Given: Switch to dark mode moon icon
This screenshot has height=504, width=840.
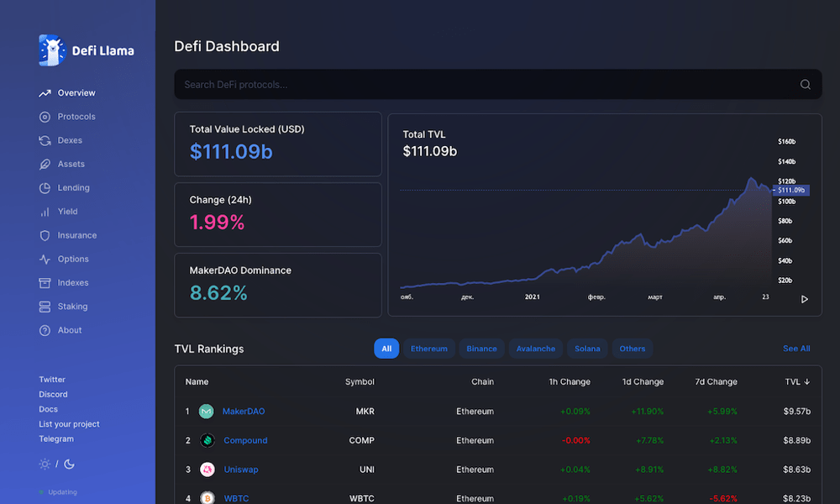Looking at the screenshot, I should pos(69,464).
